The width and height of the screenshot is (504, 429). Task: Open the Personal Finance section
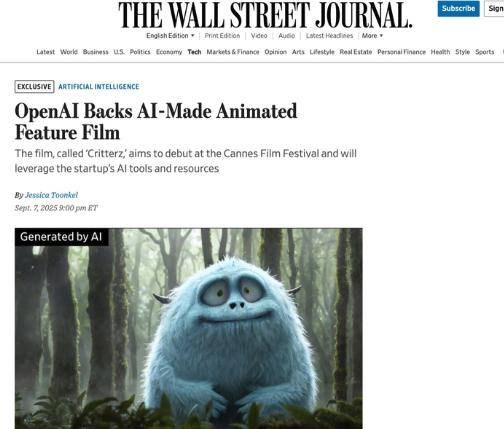point(401,52)
